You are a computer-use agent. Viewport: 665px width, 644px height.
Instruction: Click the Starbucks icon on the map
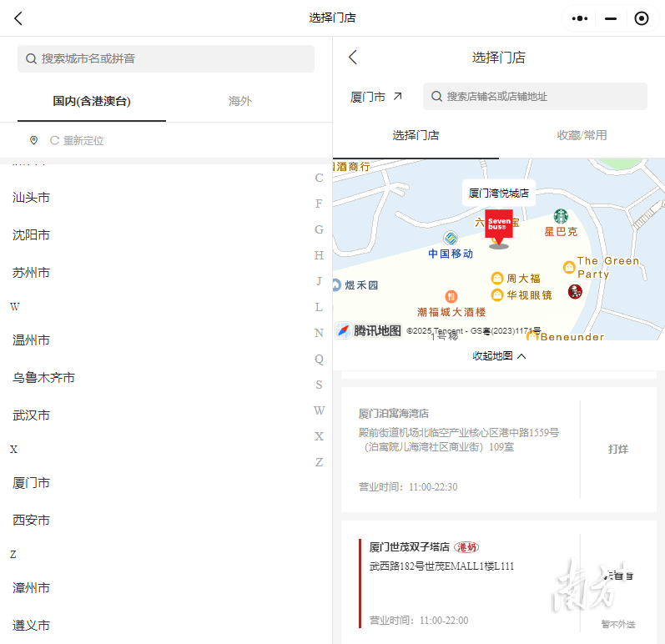tap(561, 216)
